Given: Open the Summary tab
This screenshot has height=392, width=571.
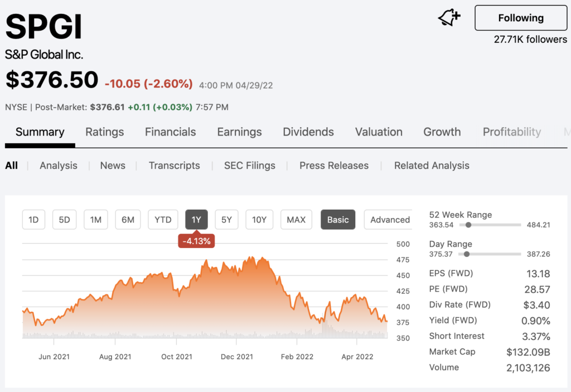Looking at the screenshot, I should pos(40,132).
